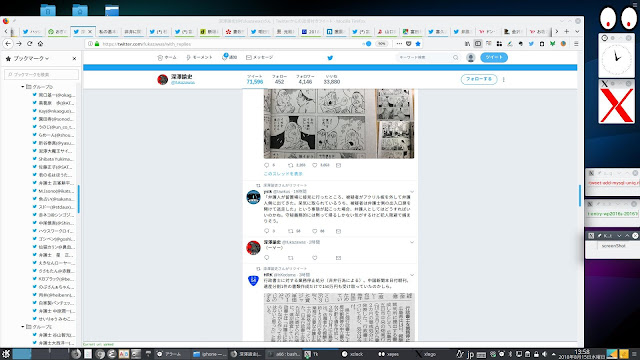
Task: Open the list all tabs dropdown
Action: 577,31
